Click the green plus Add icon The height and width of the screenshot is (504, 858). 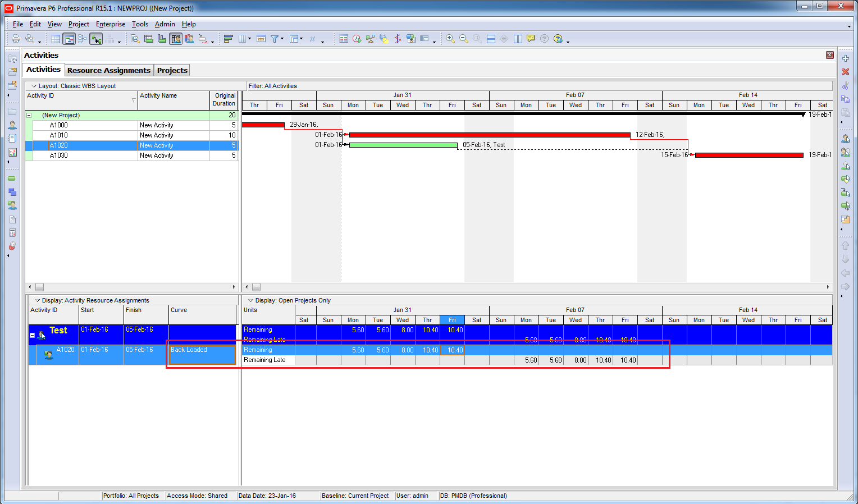click(x=845, y=58)
